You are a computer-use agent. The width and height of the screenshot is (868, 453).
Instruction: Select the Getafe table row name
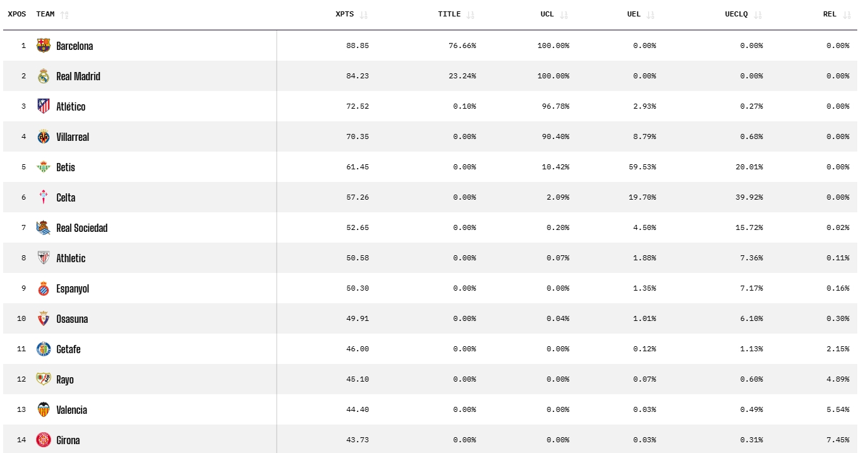coord(68,349)
